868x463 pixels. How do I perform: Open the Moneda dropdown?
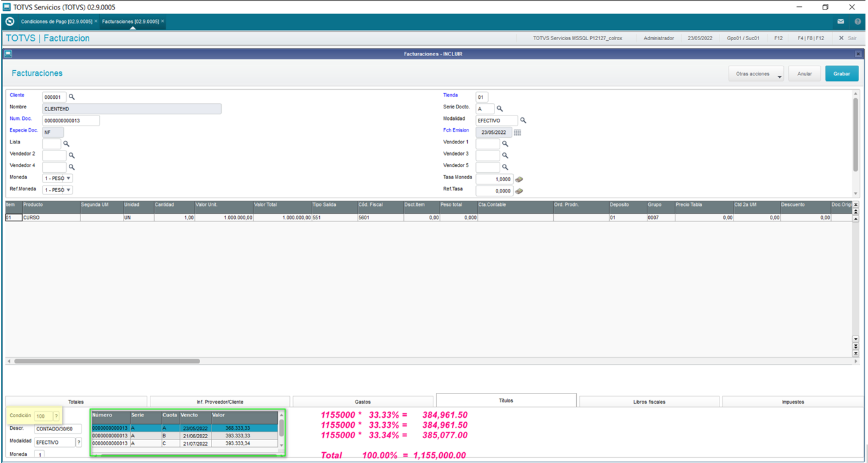(58, 179)
